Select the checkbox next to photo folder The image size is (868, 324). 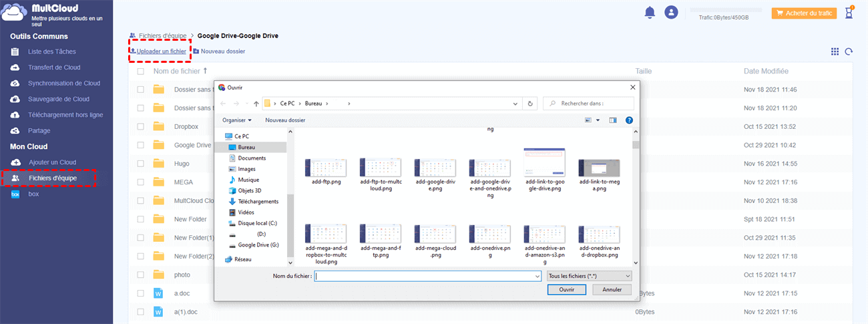[140, 275]
